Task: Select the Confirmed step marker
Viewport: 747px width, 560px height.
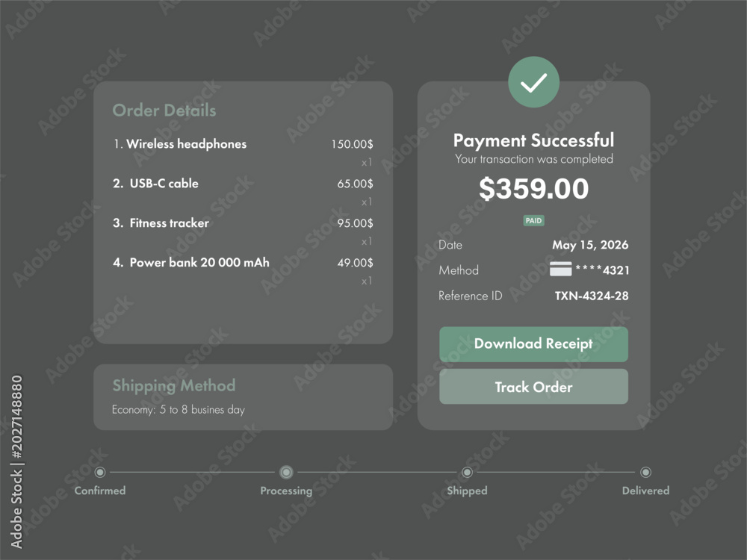Action: point(100,473)
